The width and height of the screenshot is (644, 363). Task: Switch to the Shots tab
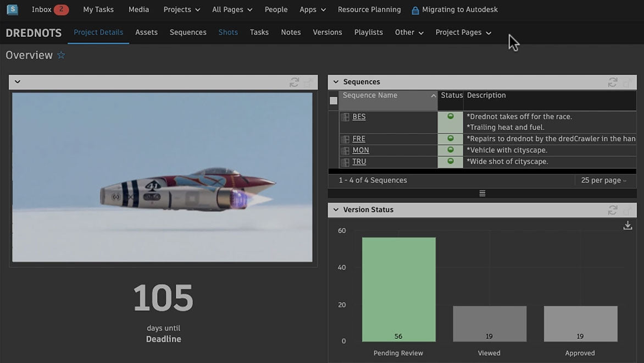228,32
